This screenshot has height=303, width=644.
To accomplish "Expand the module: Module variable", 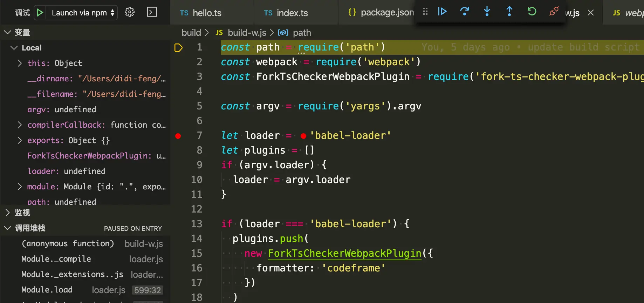I will tap(20, 187).
